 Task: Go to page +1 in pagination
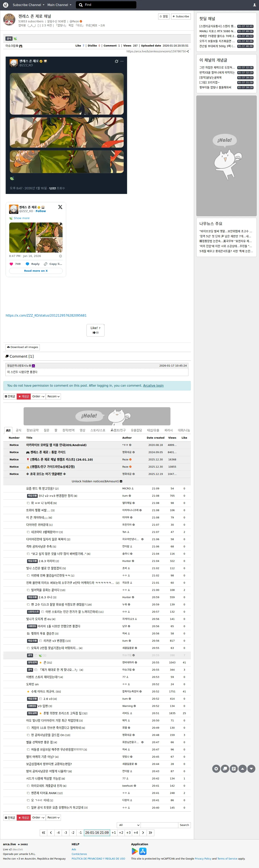114,833
